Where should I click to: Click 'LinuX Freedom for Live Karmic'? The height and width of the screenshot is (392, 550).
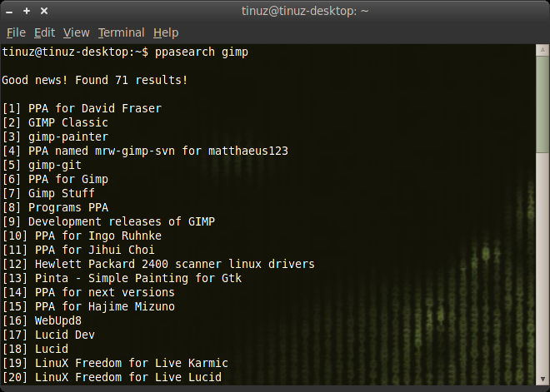point(132,363)
